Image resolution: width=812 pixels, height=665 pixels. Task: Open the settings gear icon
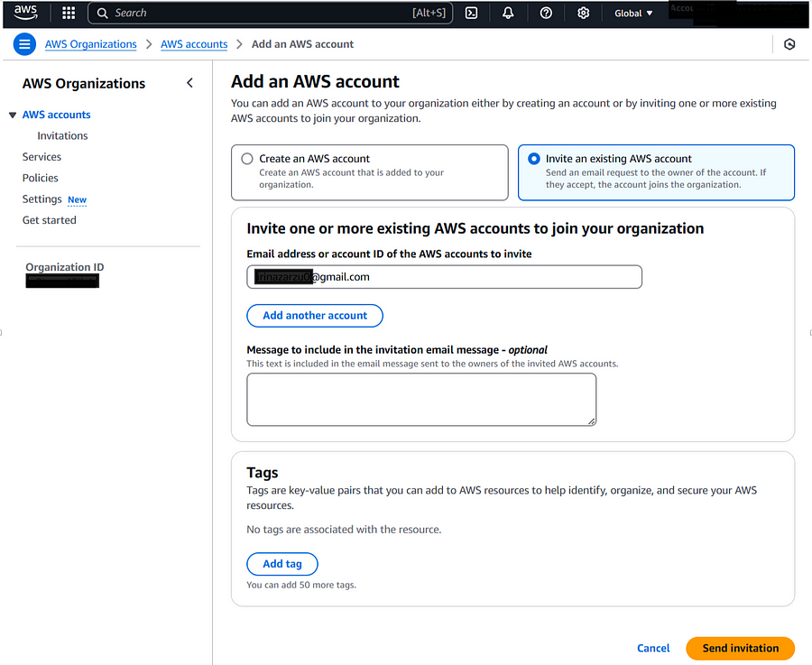click(583, 13)
